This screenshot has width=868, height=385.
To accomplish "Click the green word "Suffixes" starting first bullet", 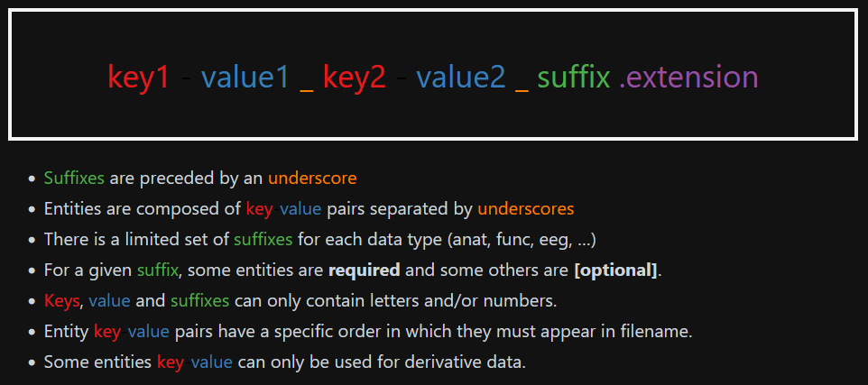I will click(74, 179).
